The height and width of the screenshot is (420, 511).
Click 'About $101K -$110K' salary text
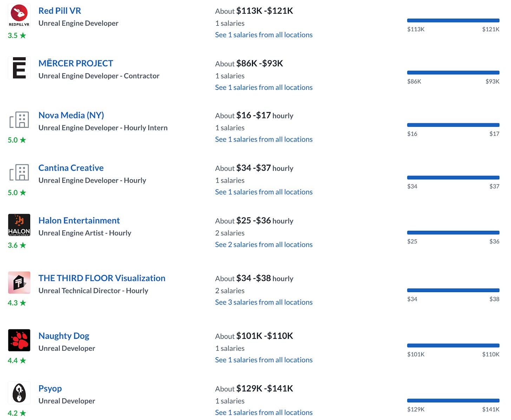pos(254,336)
